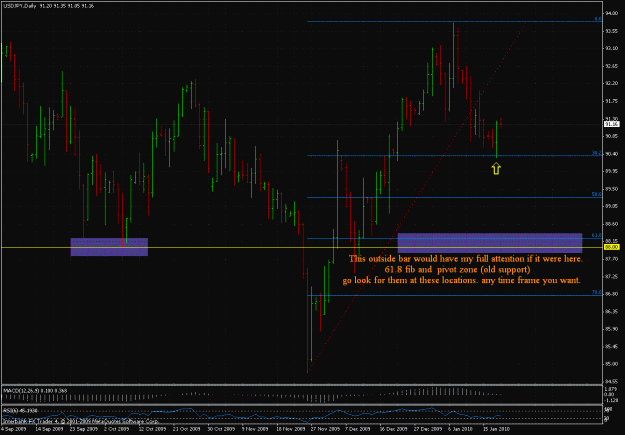Click the 93.10 price scale label
625x435 pixels.
(x=611, y=48)
